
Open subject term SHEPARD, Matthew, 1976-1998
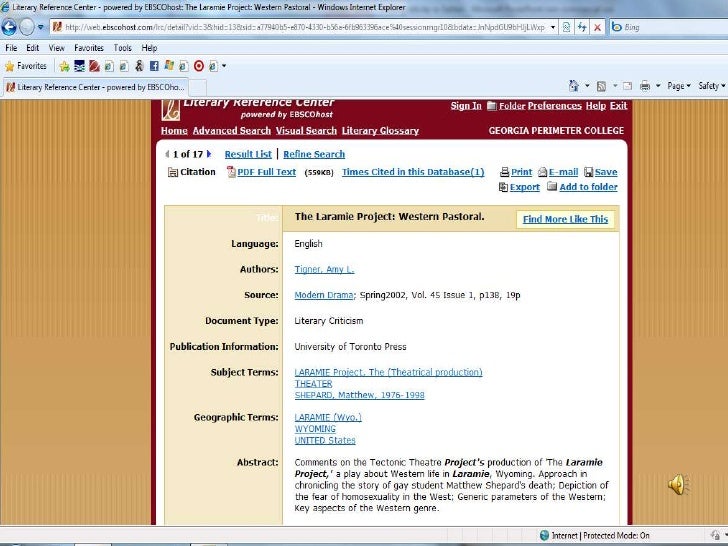click(359, 395)
